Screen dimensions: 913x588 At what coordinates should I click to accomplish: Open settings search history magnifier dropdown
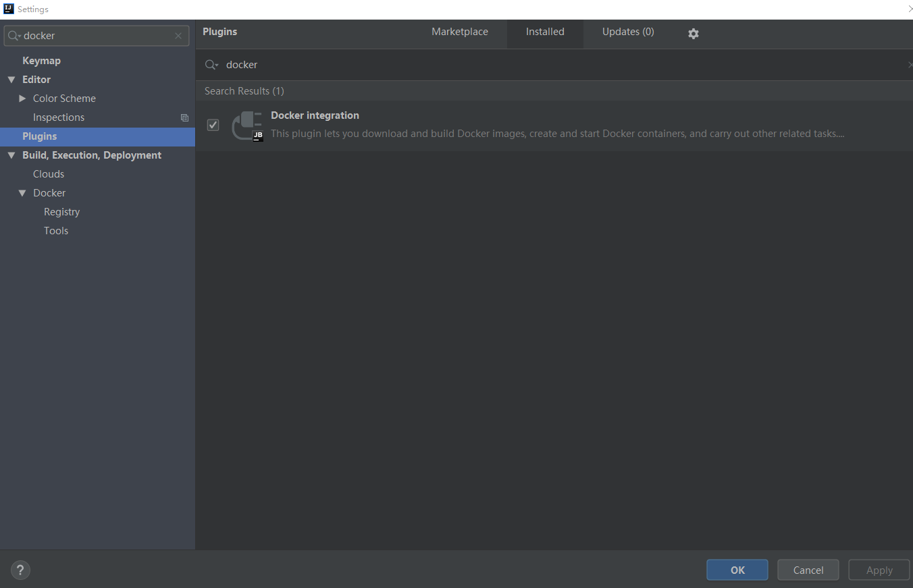[15, 36]
